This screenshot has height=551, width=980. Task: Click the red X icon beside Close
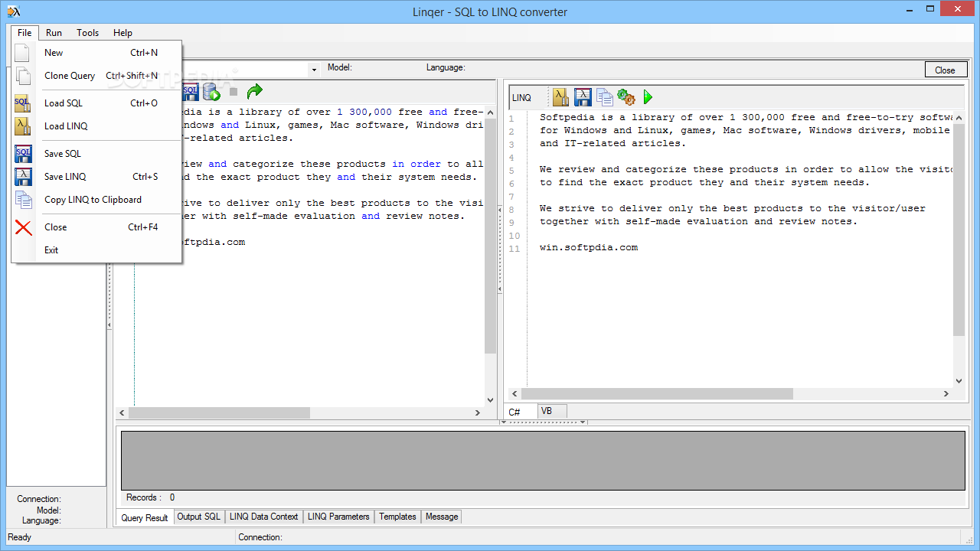[24, 227]
